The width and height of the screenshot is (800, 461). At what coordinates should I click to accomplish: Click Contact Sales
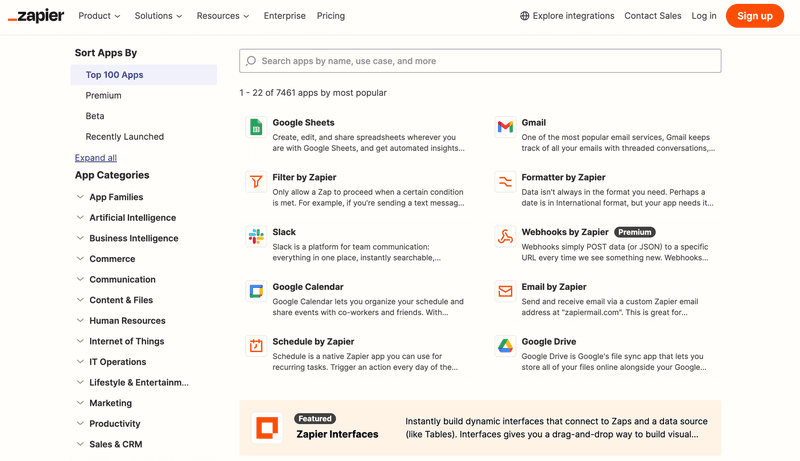(x=653, y=16)
